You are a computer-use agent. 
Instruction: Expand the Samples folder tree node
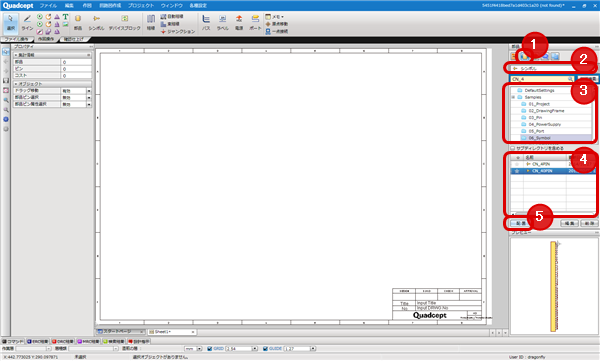(514, 97)
